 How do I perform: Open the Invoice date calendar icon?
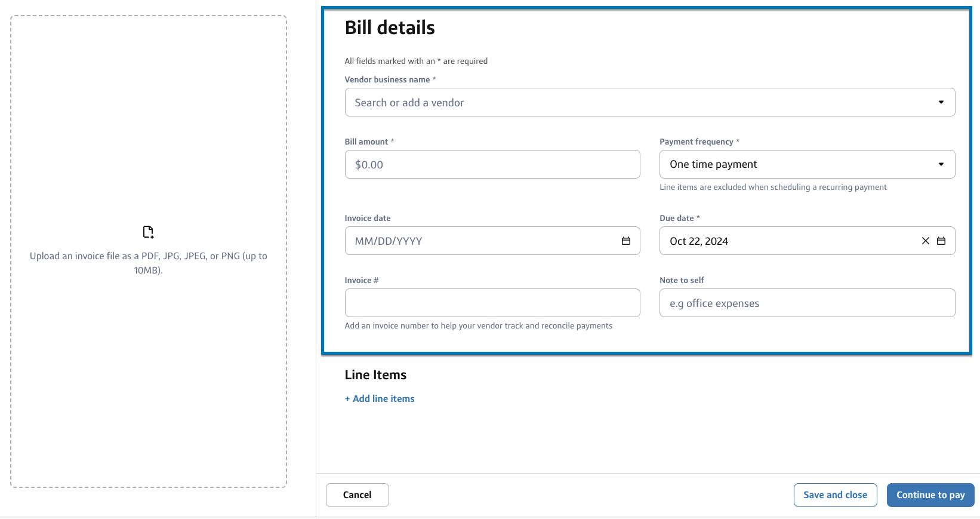(625, 241)
